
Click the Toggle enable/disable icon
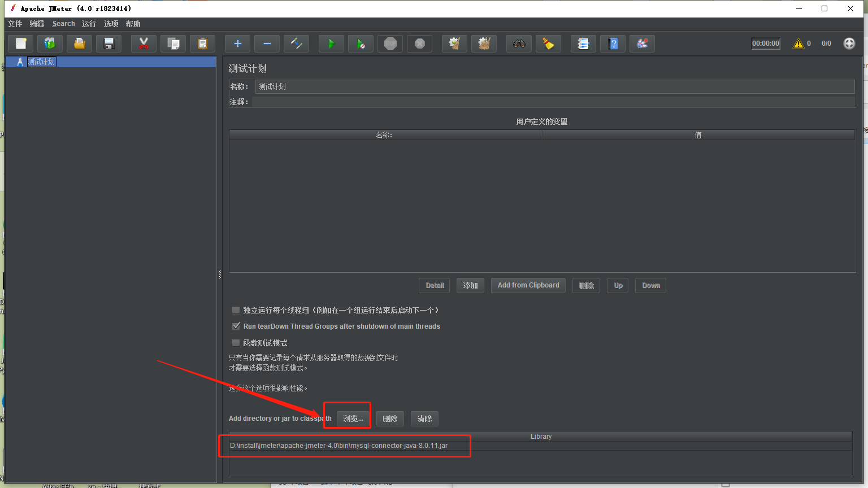tap(297, 43)
